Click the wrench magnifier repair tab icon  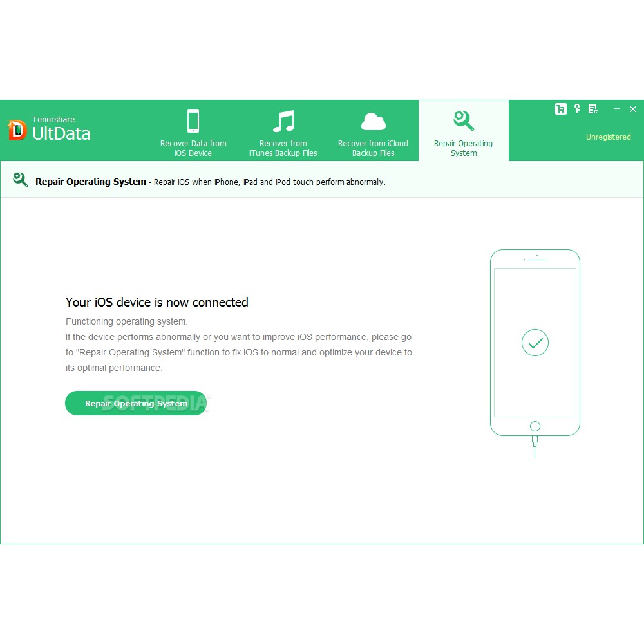pyautogui.click(x=464, y=121)
